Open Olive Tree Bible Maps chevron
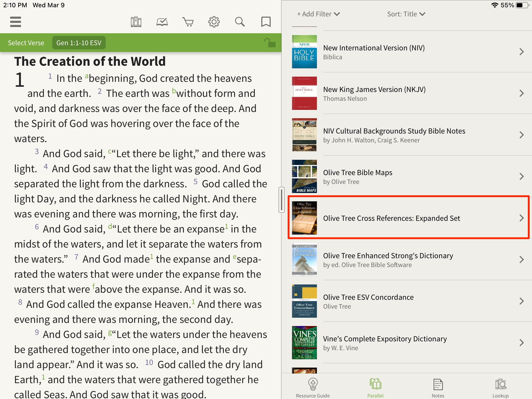 [x=522, y=176]
